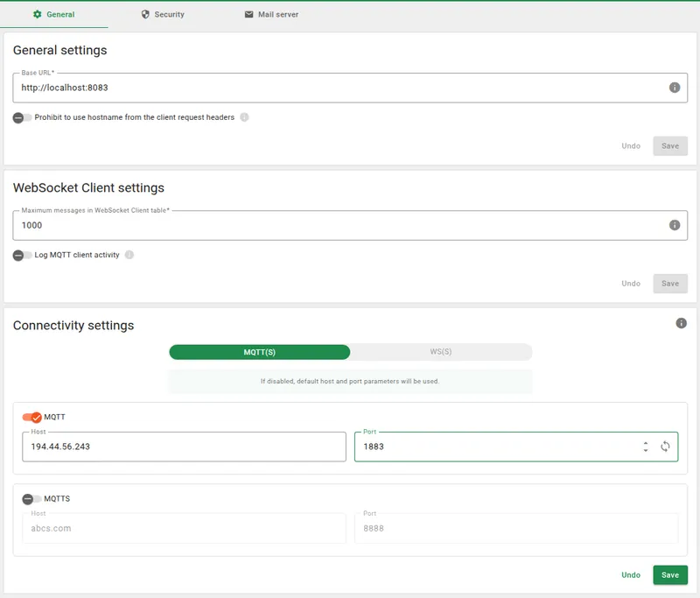Click the 'If disabled, default host' hint text
This screenshot has height=598, width=700.
pos(349,381)
